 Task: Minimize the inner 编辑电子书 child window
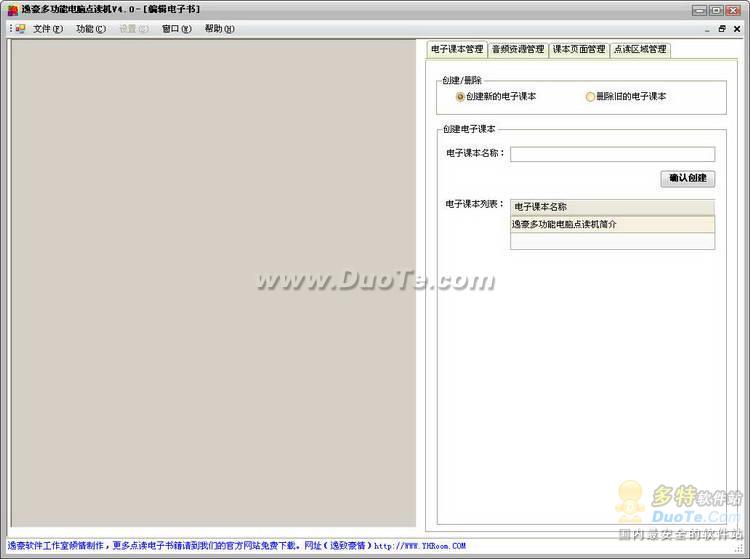pyautogui.click(x=705, y=29)
